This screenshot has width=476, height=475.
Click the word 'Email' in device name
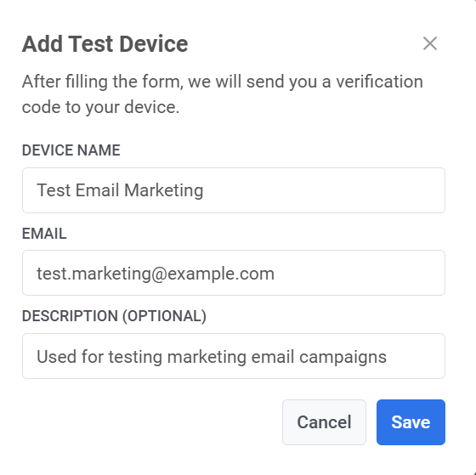coord(97,190)
